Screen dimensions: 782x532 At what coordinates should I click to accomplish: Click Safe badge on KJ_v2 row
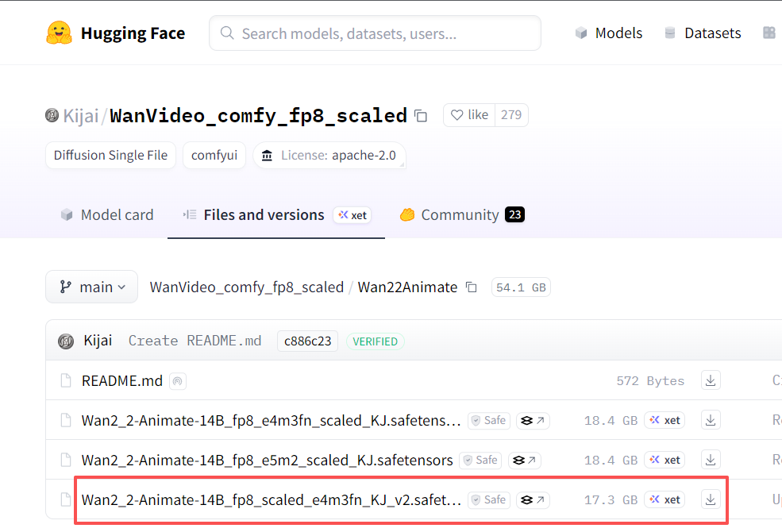tap(489, 499)
